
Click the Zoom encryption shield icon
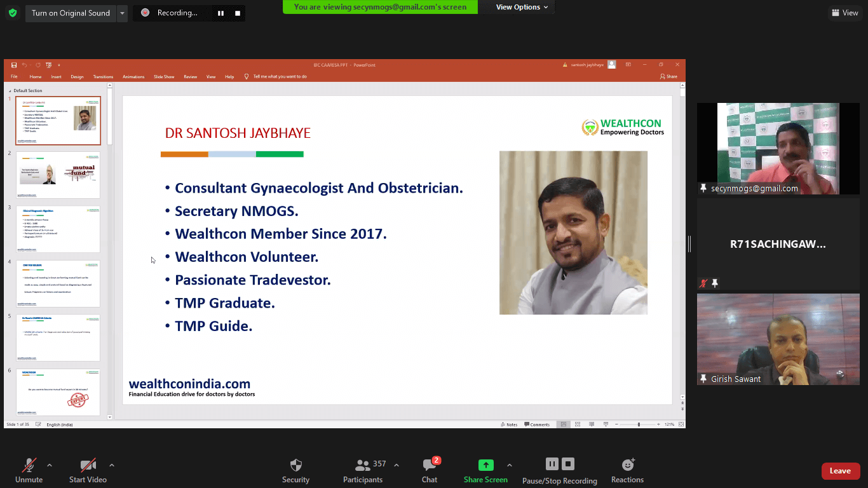pyautogui.click(x=13, y=13)
